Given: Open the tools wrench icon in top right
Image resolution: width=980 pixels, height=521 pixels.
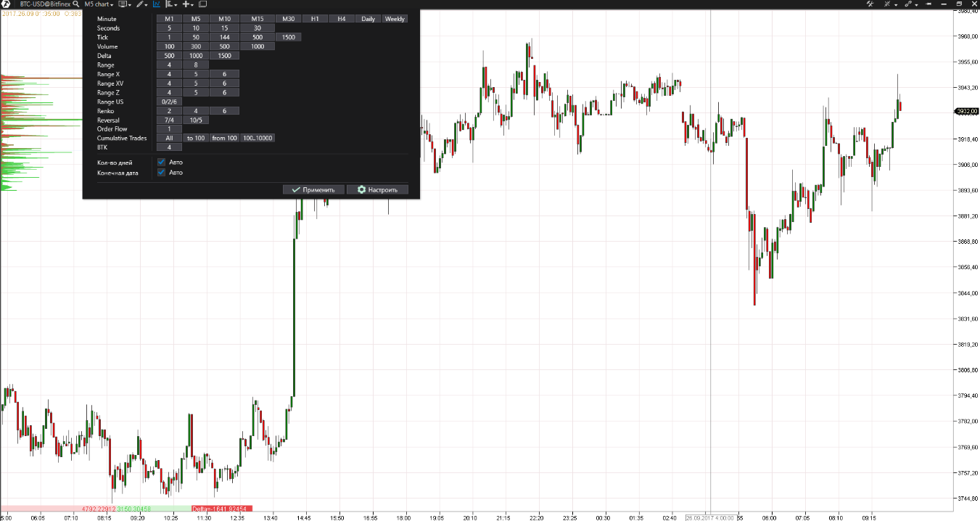Looking at the screenshot, I should (870, 4).
